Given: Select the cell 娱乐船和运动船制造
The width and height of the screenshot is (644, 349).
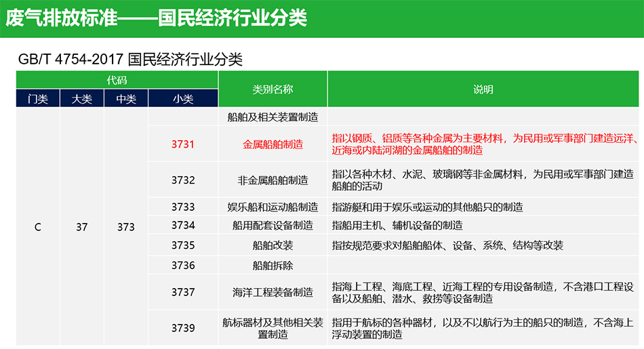Looking at the screenshot, I should click(273, 207).
